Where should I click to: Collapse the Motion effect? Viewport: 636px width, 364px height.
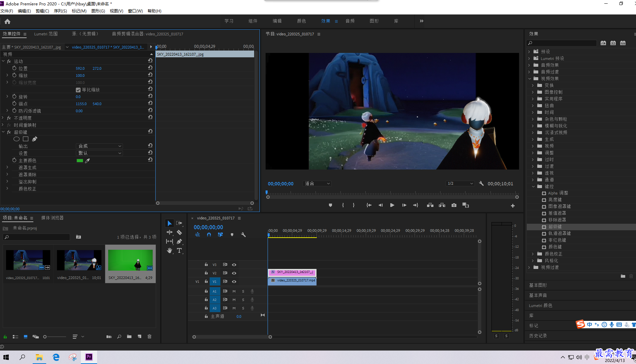[3, 61]
